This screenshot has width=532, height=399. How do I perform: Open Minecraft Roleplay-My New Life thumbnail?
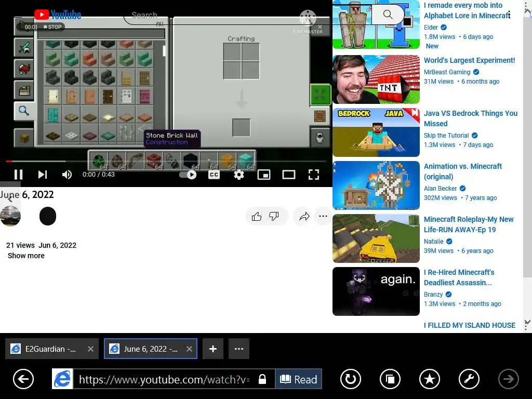376,238
